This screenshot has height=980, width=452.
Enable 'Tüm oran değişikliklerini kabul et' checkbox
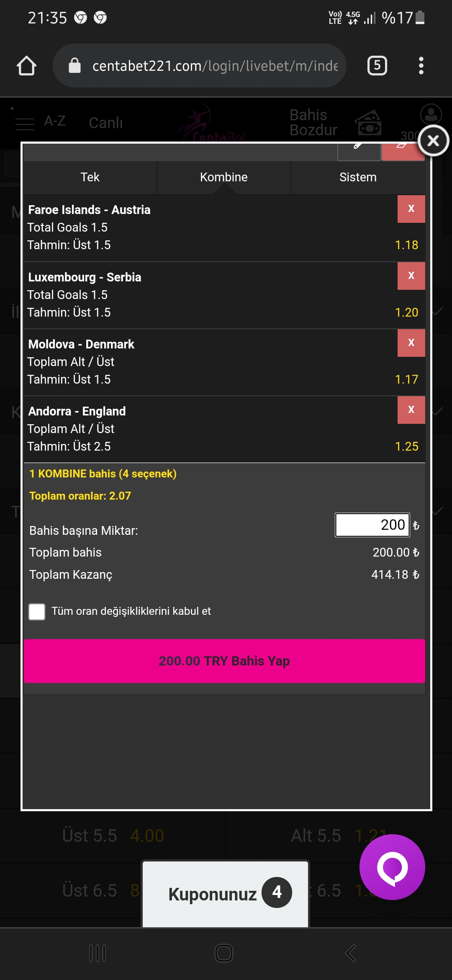tap(37, 611)
